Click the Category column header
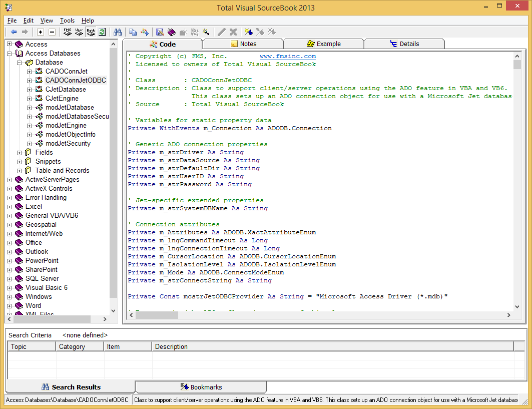 pos(80,346)
